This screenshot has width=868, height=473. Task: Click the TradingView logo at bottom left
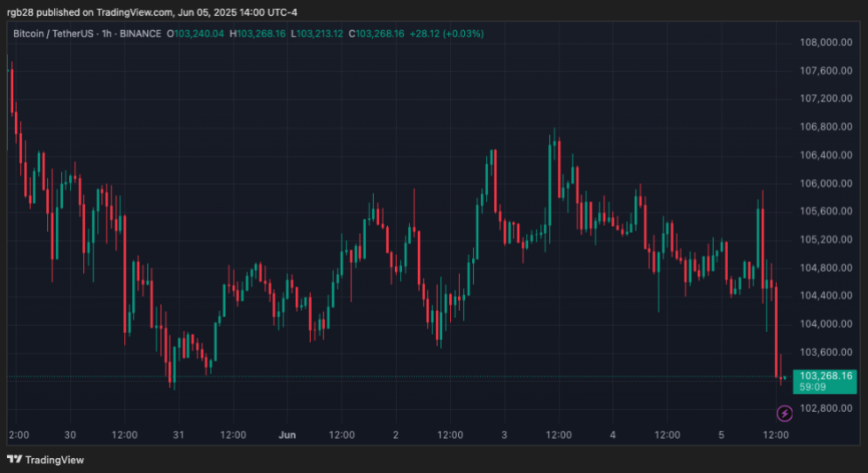[x=45, y=460]
